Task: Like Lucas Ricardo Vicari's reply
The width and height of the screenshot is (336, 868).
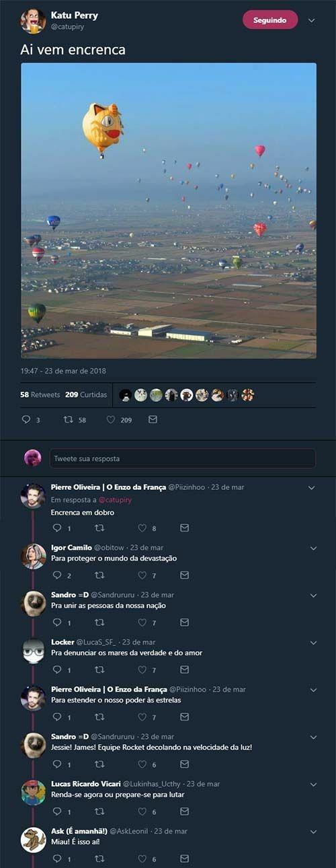Action: [x=142, y=811]
